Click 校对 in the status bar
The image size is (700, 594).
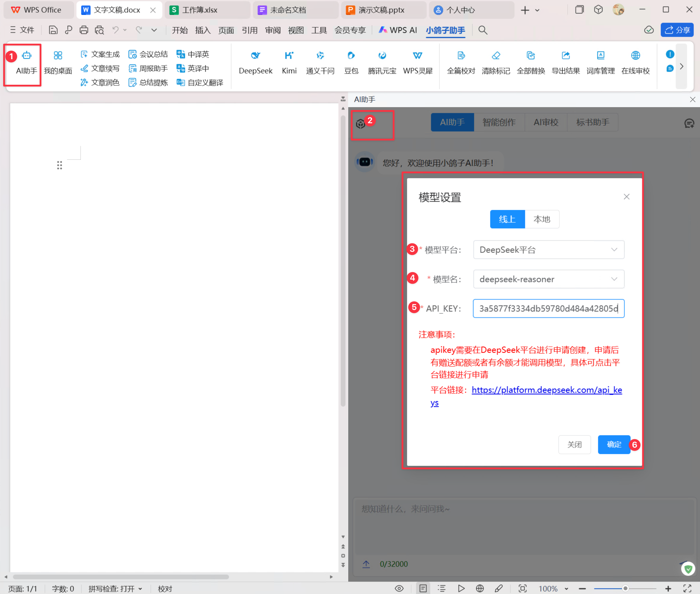click(165, 589)
